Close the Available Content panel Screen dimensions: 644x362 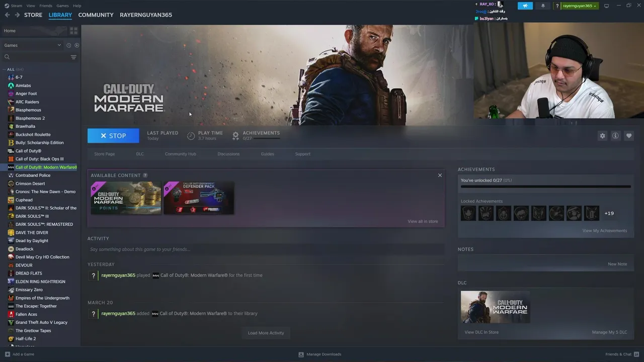click(440, 175)
